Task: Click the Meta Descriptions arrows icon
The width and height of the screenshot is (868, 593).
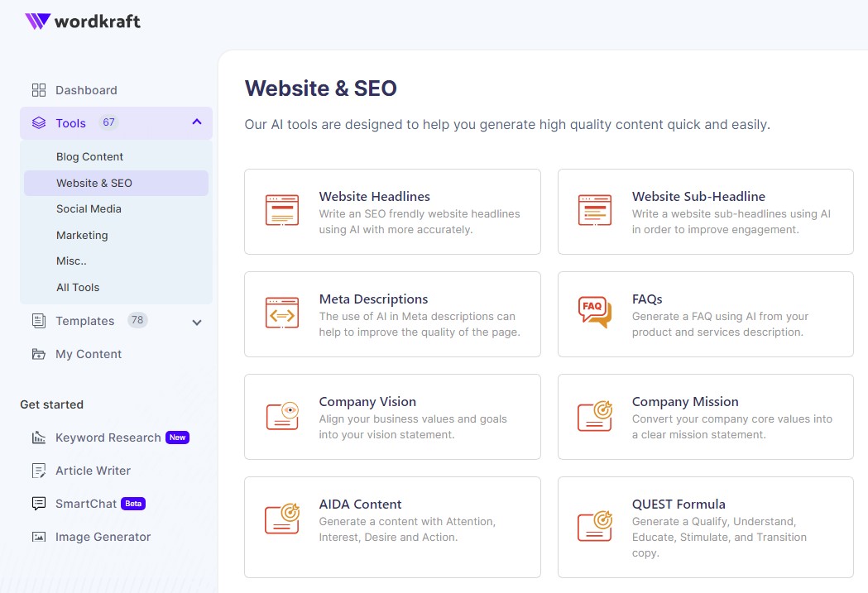Action: [282, 313]
